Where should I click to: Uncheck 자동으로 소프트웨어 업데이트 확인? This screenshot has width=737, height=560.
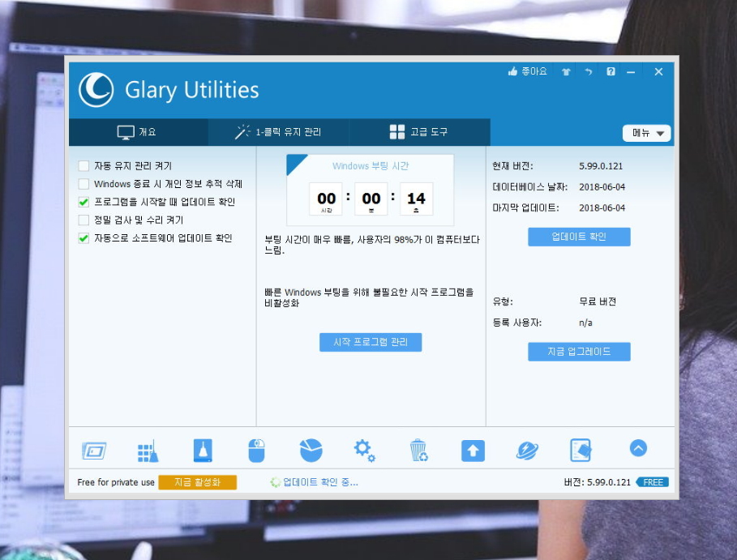click(x=84, y=238)
